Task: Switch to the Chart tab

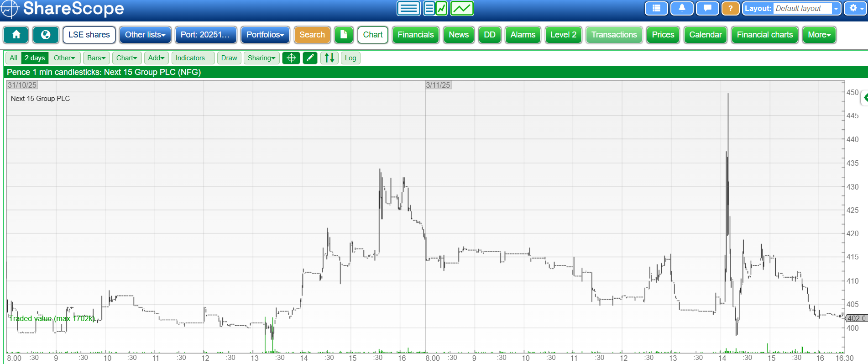Action: tap(373, 35)
